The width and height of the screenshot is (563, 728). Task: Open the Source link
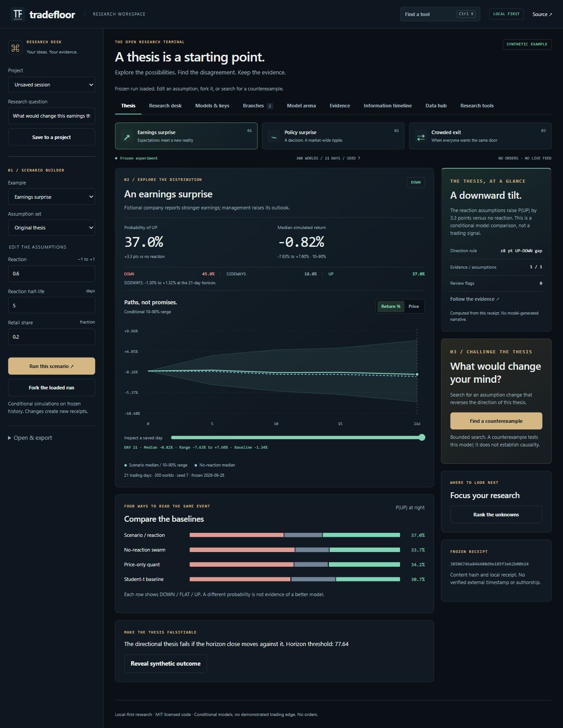tap(542, 14)
